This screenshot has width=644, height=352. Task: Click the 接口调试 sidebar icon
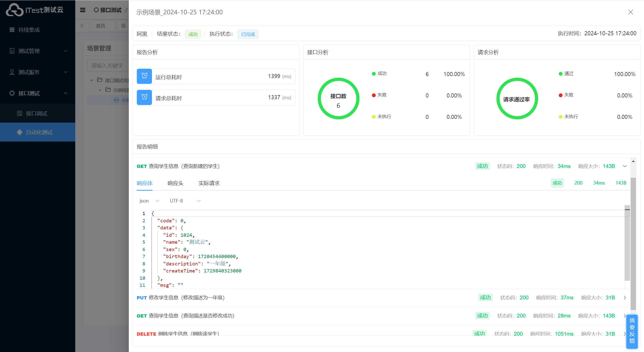click(x=20, y=113)
